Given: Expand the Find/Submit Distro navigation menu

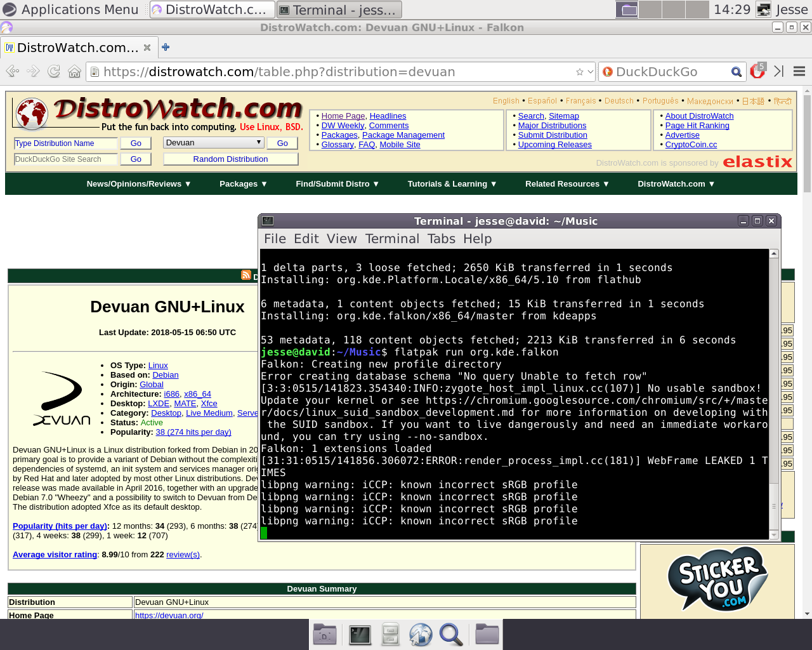Looking at the screenshot, I should pos(337,184).
